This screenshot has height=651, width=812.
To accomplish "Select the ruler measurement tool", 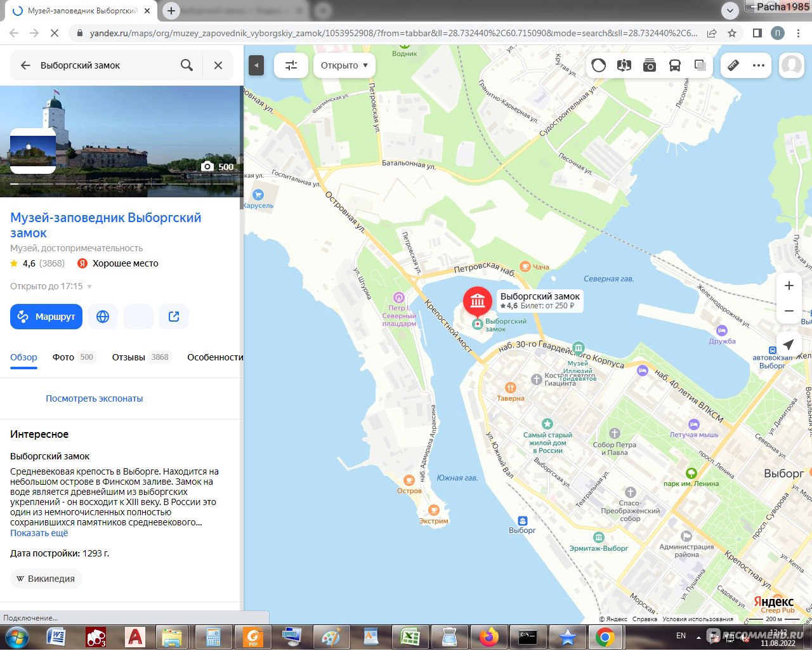I will tap(733, 65).
